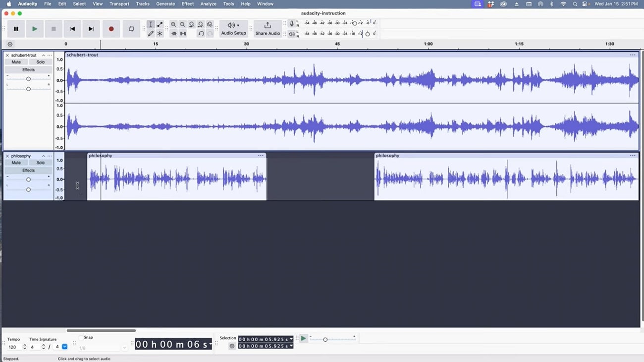
Task: Collapse the philosophy track with the caret
Action: 43,156
